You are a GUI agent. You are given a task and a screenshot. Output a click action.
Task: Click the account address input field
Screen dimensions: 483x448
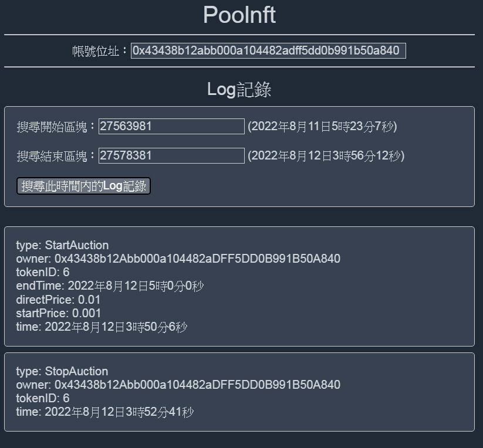click(x=268, y=50)
